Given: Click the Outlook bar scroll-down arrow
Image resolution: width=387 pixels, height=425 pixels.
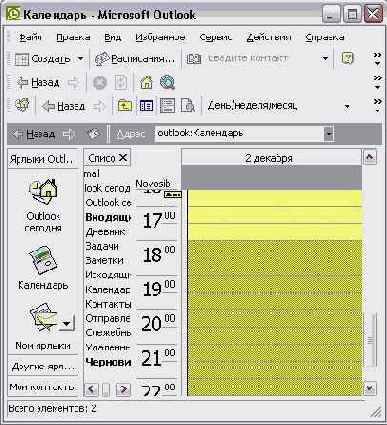Looking at the screenshot, I should (x=67, y=323).
